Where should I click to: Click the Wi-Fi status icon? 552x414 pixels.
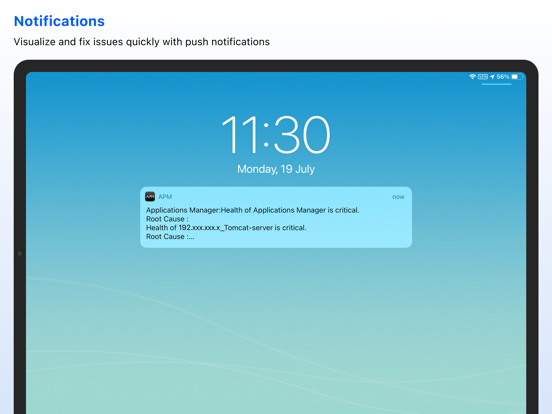point(472,77)
